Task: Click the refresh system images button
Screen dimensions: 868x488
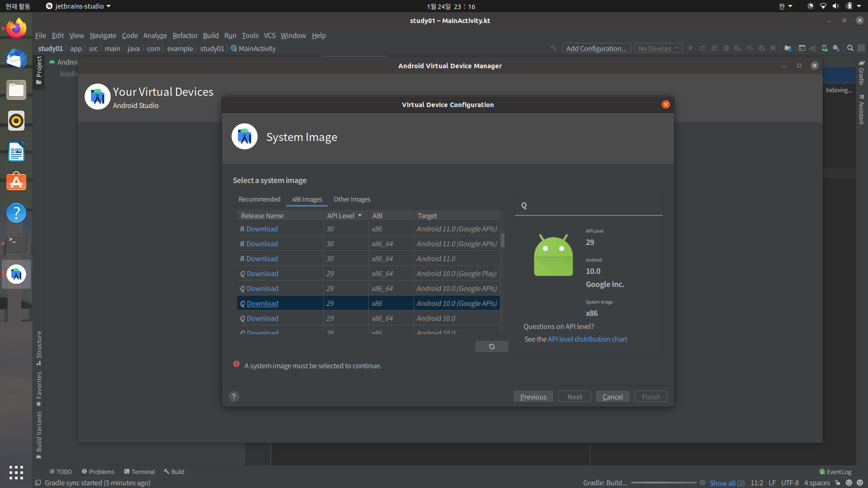Action: (491, 347)
